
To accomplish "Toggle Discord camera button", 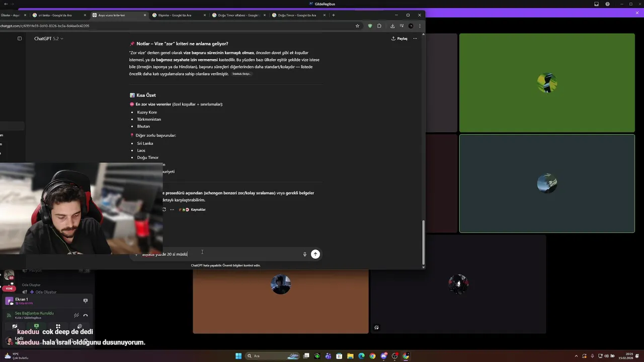I will click(15, 326).
